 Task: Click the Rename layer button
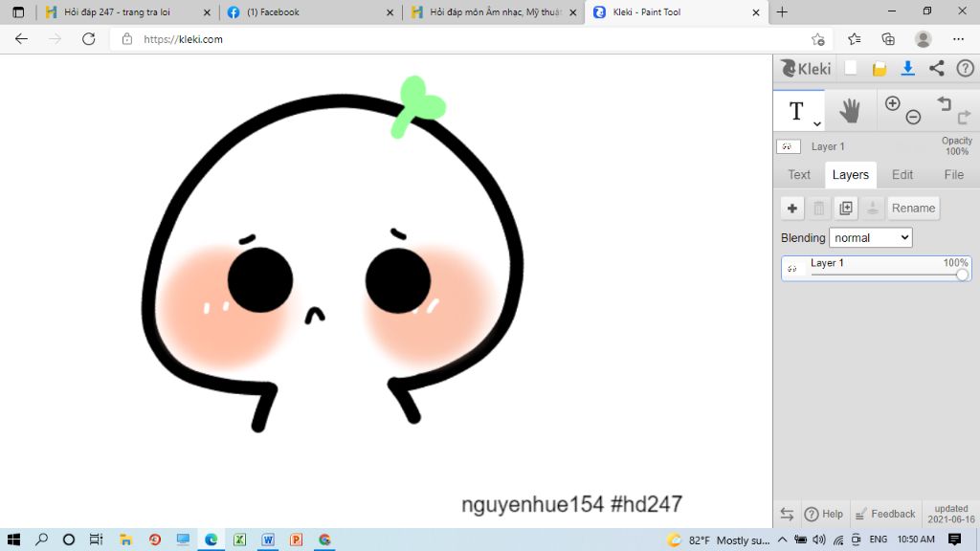click(913, 208)
